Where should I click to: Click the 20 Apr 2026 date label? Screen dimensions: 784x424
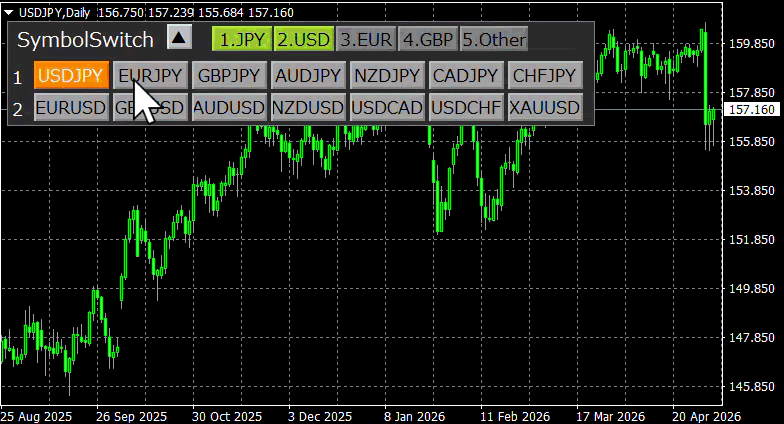pyautogui.click(x=706, y=416)
